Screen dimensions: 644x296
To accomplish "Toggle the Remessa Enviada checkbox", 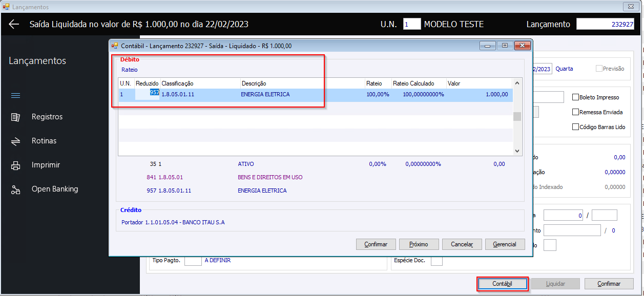I will [575, 112].
